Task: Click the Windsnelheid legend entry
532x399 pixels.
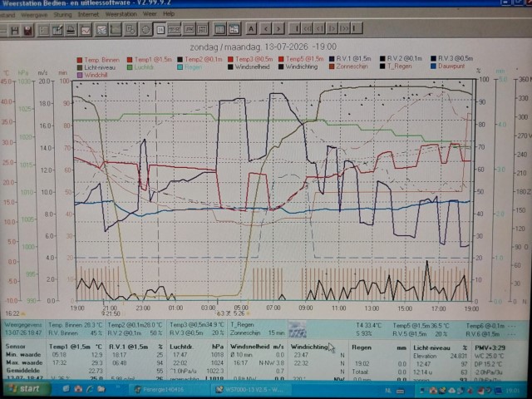Action: [x=249, y=66]
